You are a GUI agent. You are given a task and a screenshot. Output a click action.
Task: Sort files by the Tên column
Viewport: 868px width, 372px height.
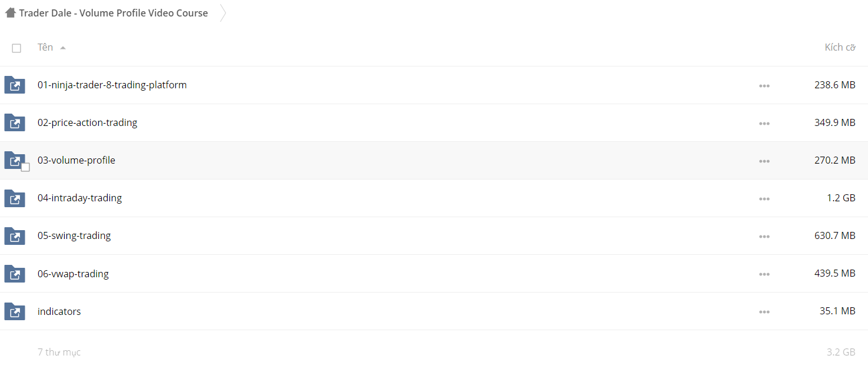point(45,47)
